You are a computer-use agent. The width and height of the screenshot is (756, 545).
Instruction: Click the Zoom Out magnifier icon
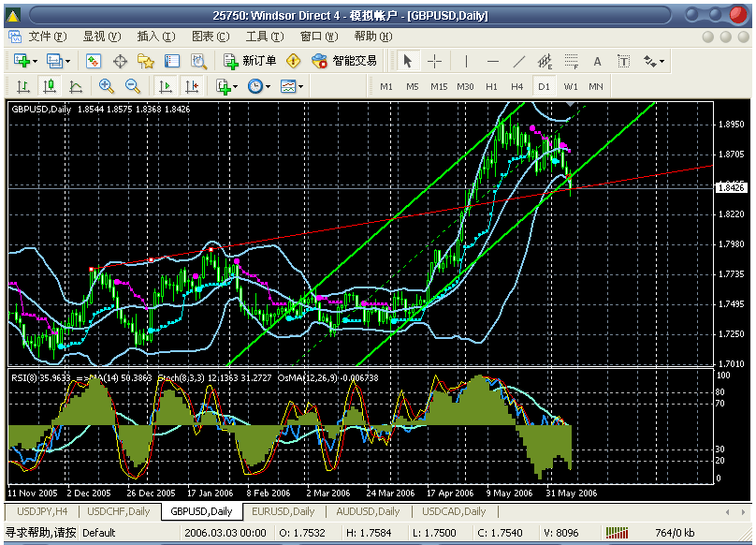(132, 86)
